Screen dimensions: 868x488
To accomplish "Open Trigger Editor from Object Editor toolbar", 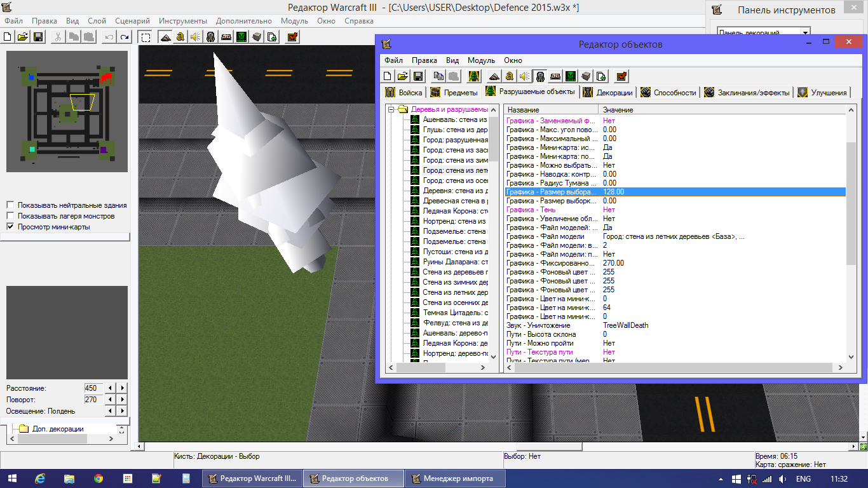I will pos(509,76).
